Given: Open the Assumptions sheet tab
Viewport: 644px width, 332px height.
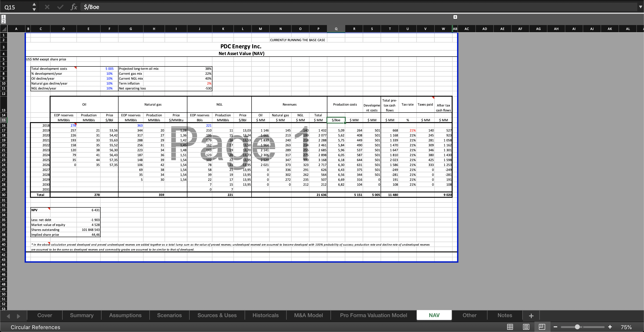Looking at the screenshot, I should 125,315.
